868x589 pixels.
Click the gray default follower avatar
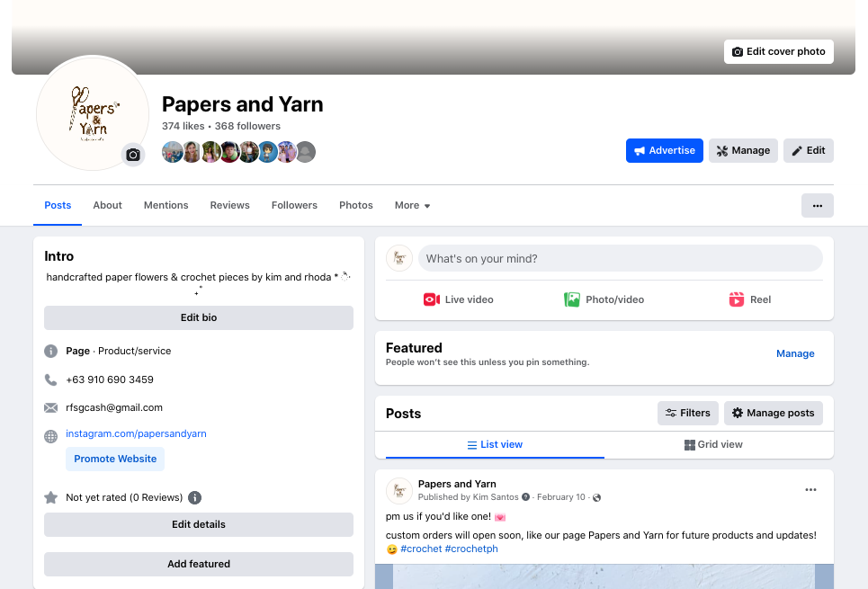(306, 152)
